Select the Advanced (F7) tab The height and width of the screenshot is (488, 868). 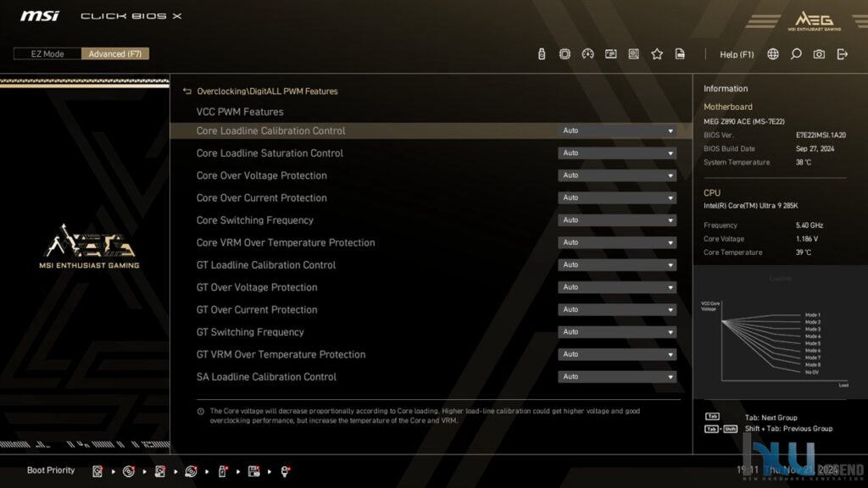tap(115, 53)
